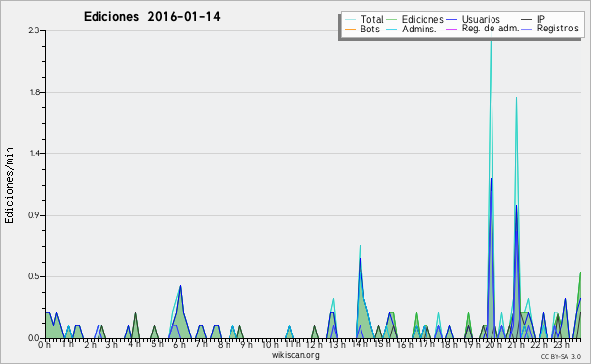Click the '11 h' x-axis label

[x=293, y=344]
